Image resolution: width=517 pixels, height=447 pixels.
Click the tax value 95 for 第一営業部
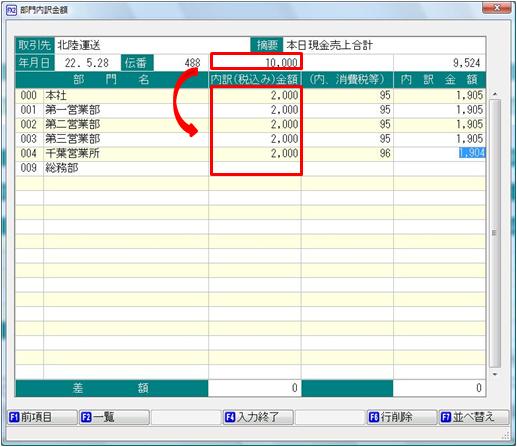(x=347, y=110)
